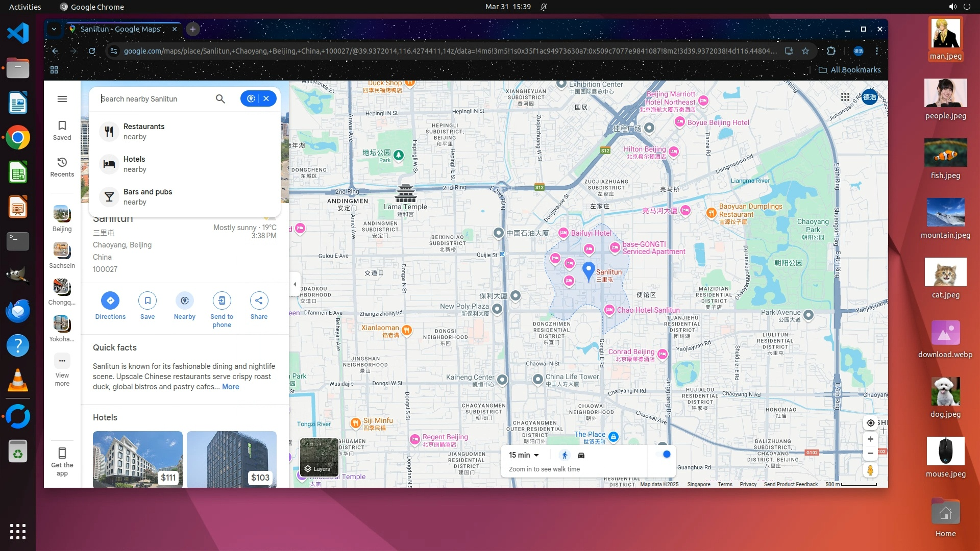The height and width of the screenshot is (551, 980).
Task: Open Recents in the sidebar
Action: [62, 167]
